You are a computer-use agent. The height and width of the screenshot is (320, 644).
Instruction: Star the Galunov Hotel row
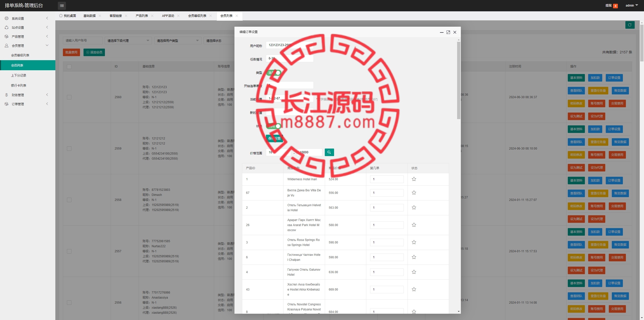[414, 272]
